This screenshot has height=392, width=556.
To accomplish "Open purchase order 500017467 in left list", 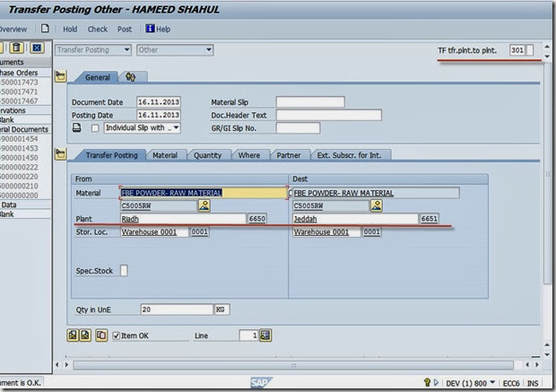I will [x=19, y=101].
